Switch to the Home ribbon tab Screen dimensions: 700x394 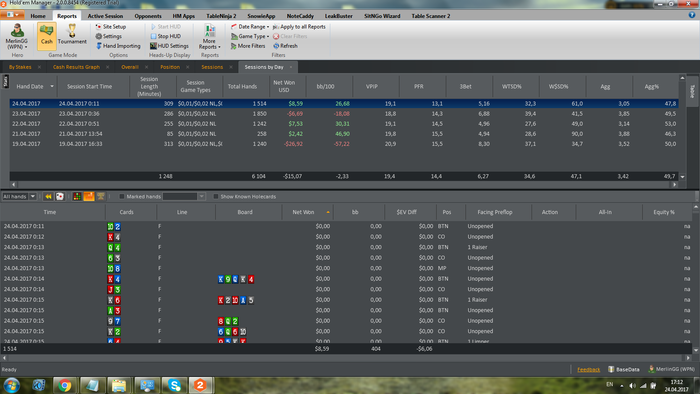[38, 16]
